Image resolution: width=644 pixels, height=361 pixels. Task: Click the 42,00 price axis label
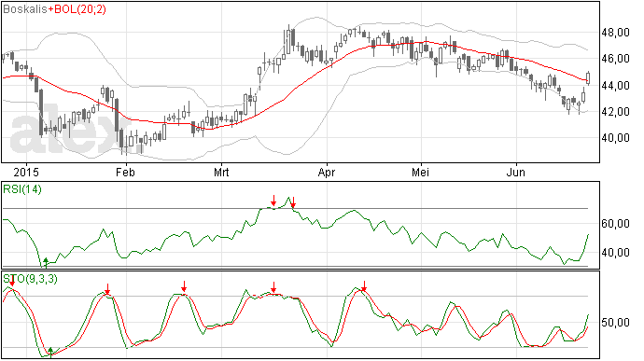[x=615, y=112]
